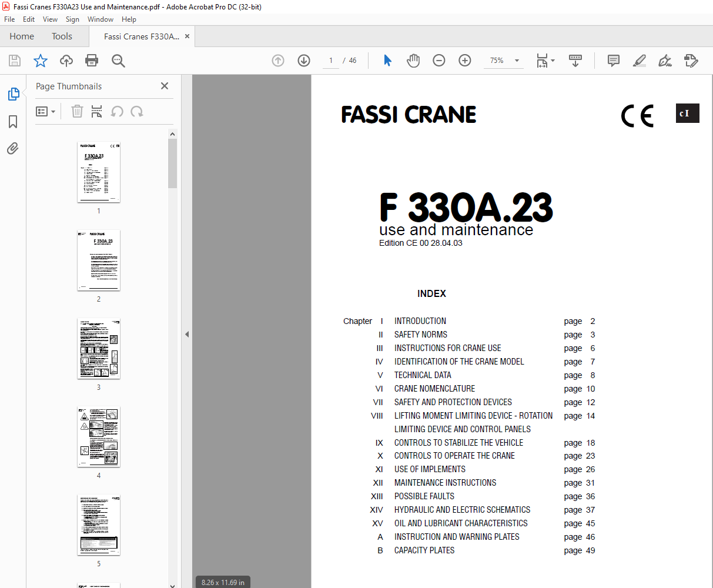Zoom in with the plus icon

(x=465, y=61)
